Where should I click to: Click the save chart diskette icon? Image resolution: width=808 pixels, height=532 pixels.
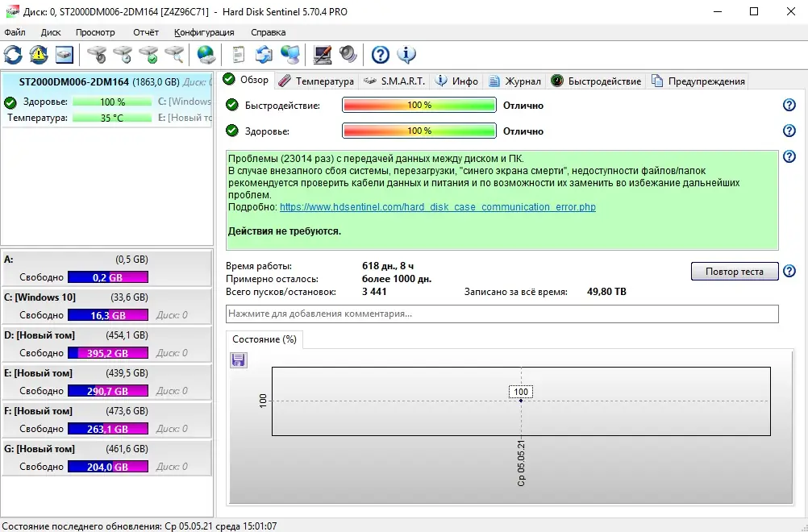coord(238,360)
